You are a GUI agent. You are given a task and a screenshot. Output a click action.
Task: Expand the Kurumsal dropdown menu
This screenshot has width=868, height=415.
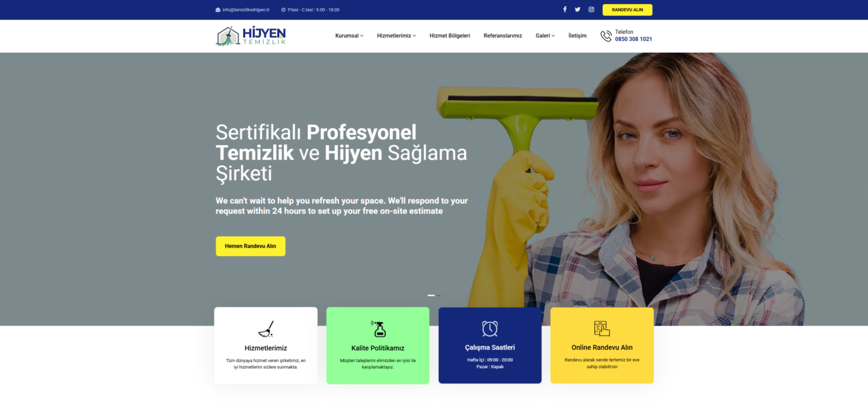tap(349, 36)
